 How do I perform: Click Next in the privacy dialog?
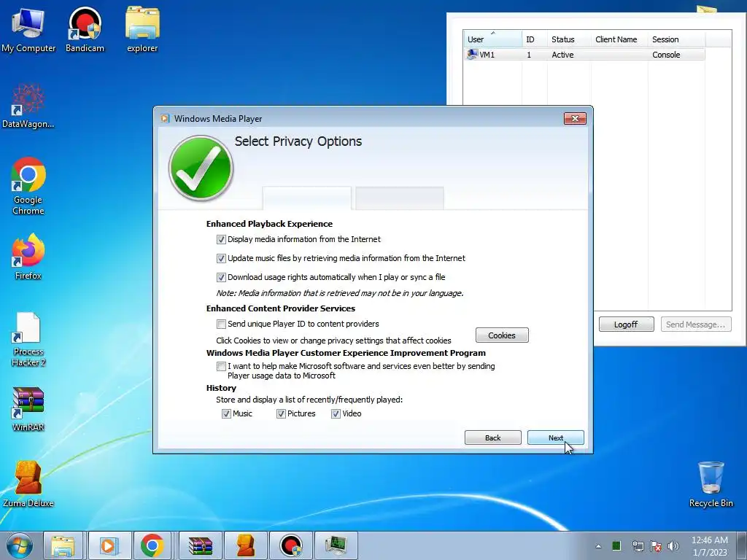click(555, 437)
